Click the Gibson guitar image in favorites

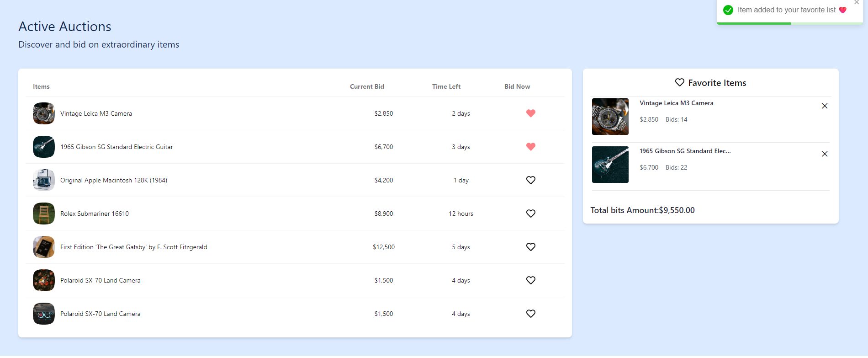click(x=610, y=165)
